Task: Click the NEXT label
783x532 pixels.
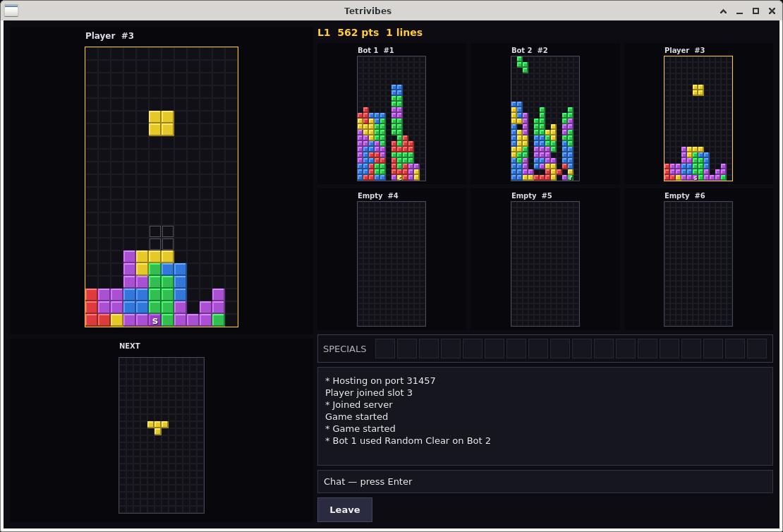Action: [129, 346]
